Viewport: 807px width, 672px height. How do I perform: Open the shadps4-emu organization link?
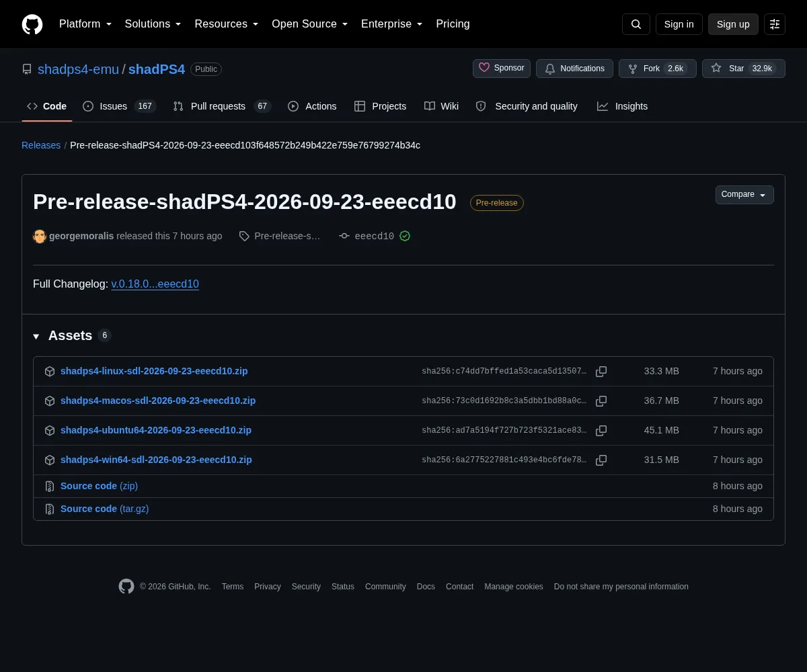(x=78, y=69)
